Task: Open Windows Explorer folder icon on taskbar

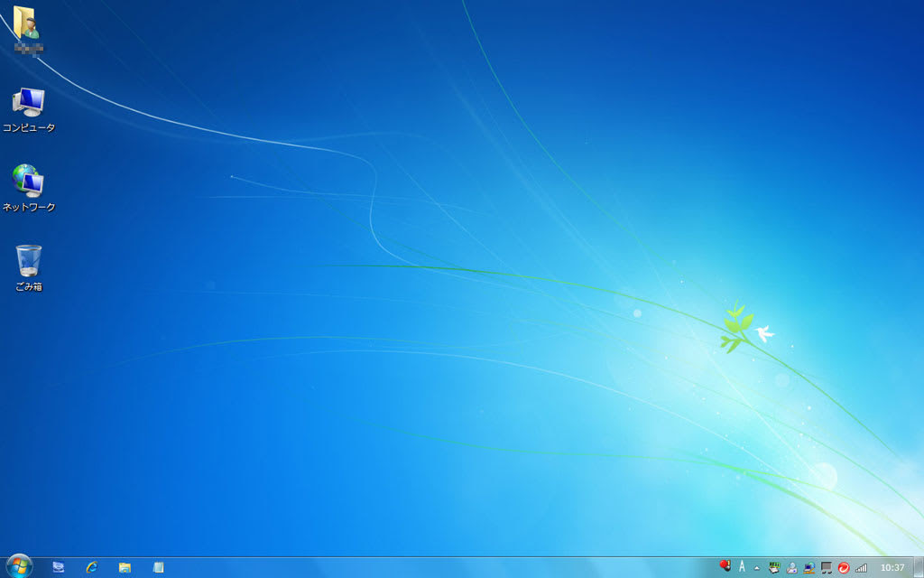Action: [125, 567]
